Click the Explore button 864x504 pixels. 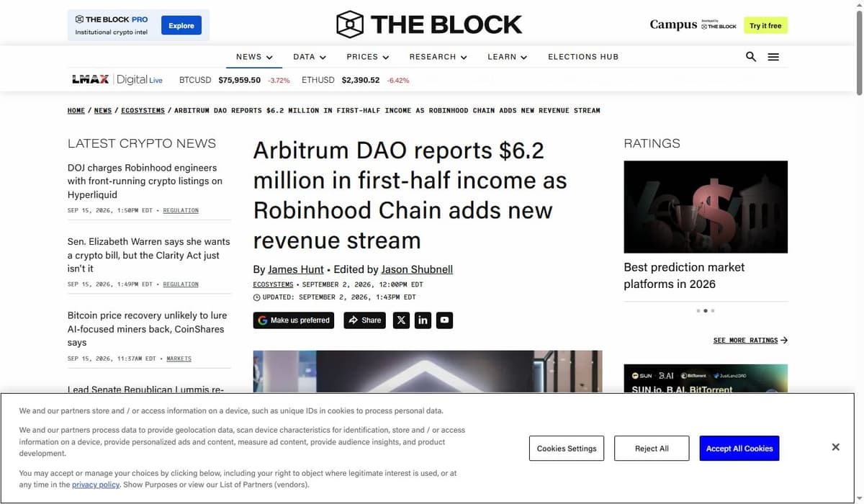click(x=181, y=25)
